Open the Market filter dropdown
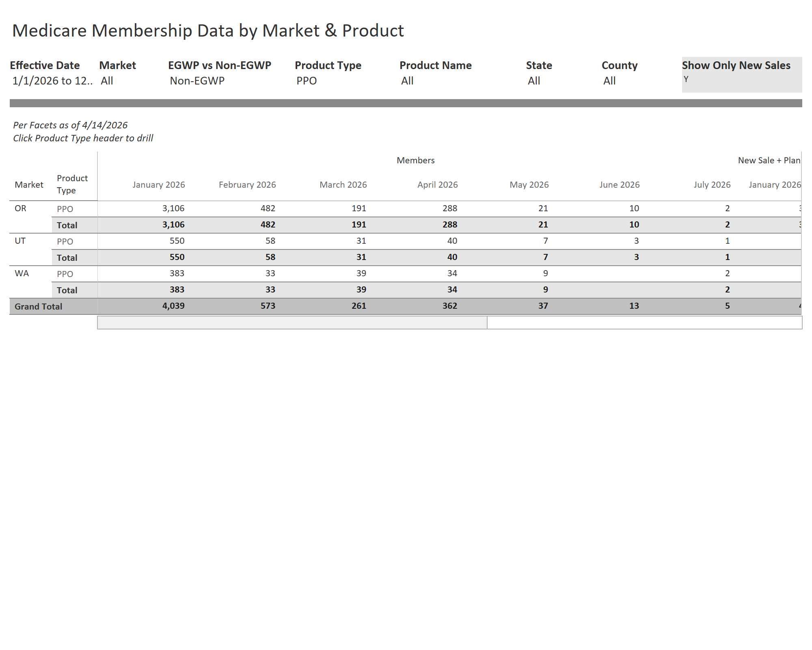 pos(107,80)
